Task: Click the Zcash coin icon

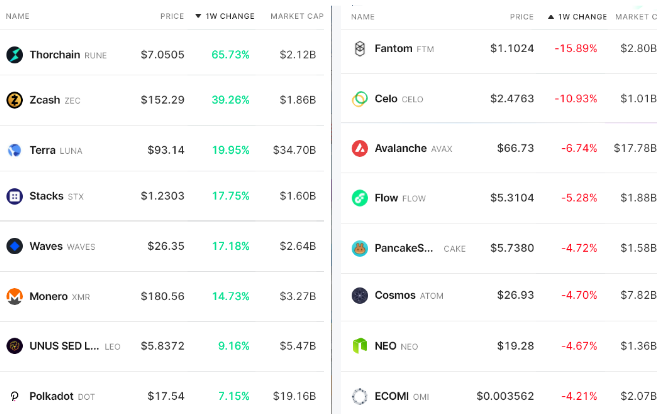Action: 14,100
